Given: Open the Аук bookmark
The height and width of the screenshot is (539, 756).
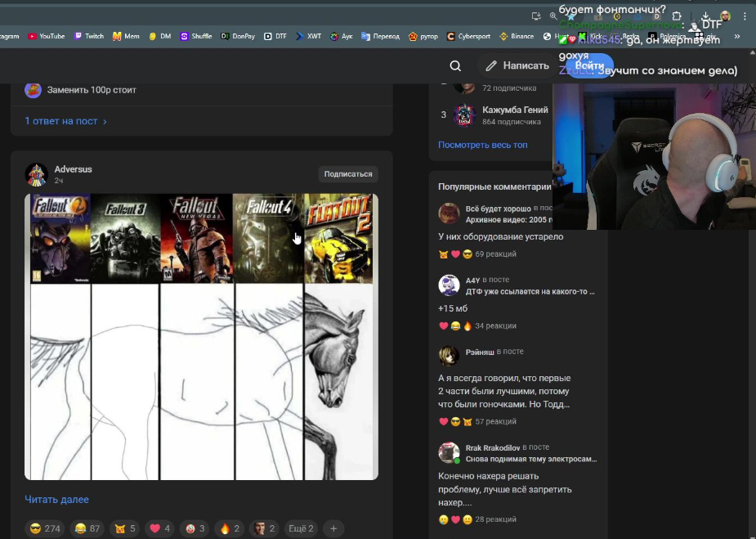Looking at the screenshot, I should click(x=342, y=36).
